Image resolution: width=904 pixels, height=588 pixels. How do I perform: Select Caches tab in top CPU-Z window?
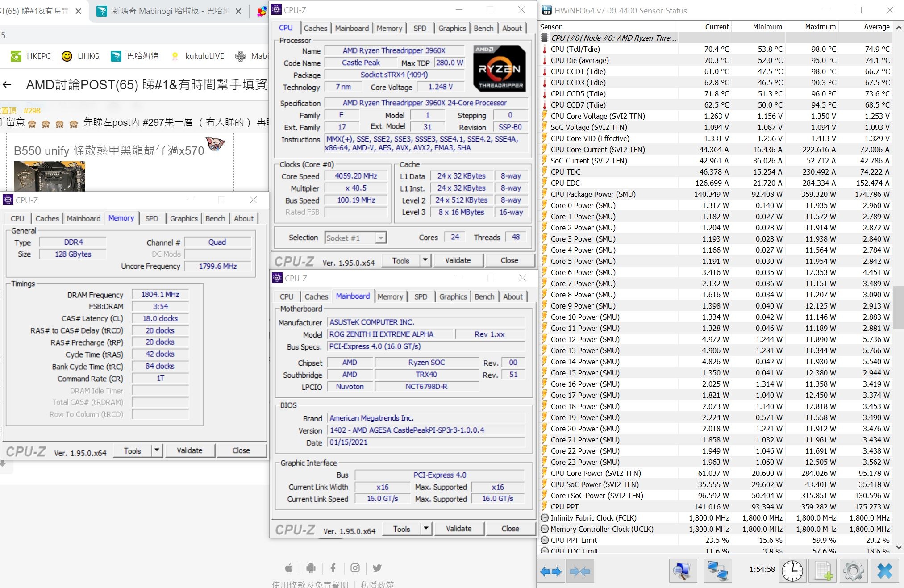tap(315, 28)
